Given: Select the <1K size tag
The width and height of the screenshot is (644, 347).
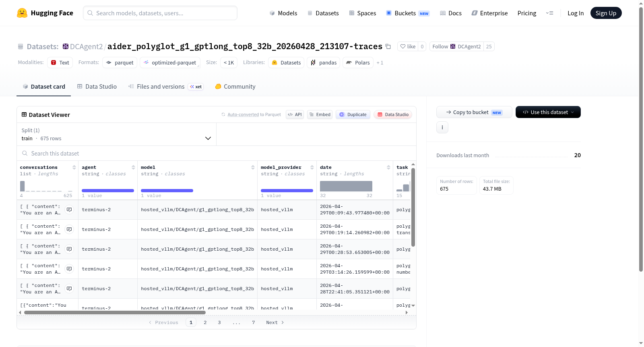Looking at the screenshot, I should pyautogui.click(x=229, y=62).
